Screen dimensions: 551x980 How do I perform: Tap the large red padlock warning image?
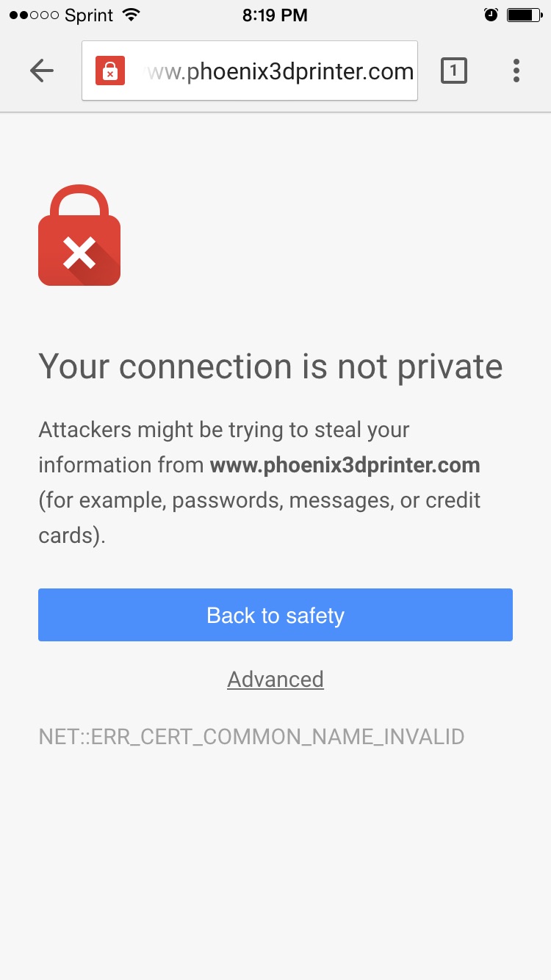[79, 235]
